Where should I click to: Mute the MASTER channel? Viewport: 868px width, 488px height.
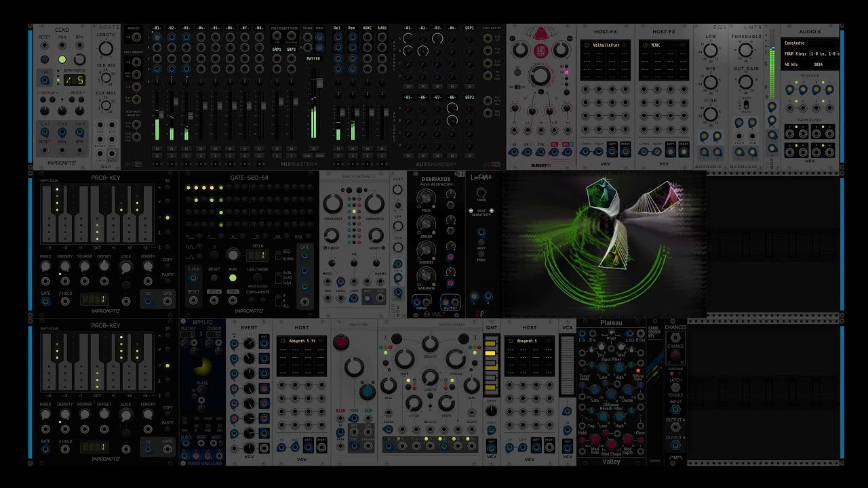pyautogui.click(x=313, y=148)
